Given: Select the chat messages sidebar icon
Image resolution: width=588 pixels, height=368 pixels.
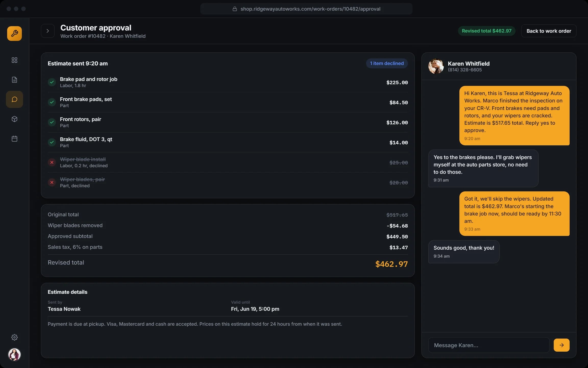Looking at the screenshot, I should (x=14, y=99).
